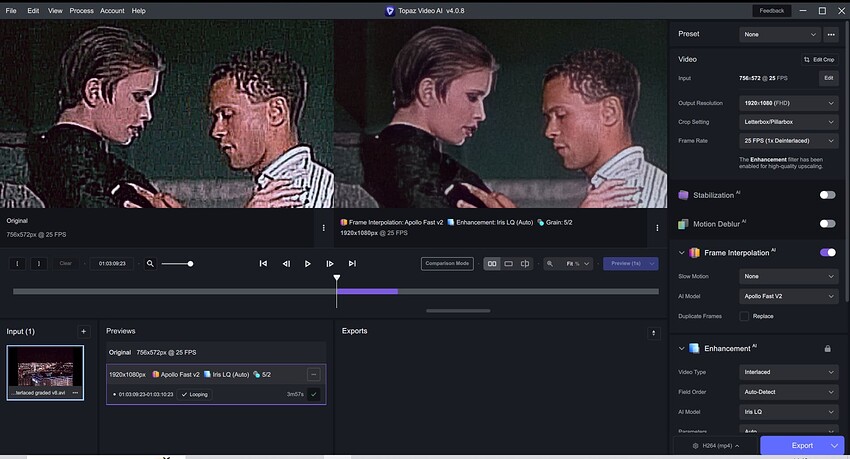The height and width of the screenshot is (459, 850).
Task: Click the Preview (1s) button
Action: click(626, 263)
